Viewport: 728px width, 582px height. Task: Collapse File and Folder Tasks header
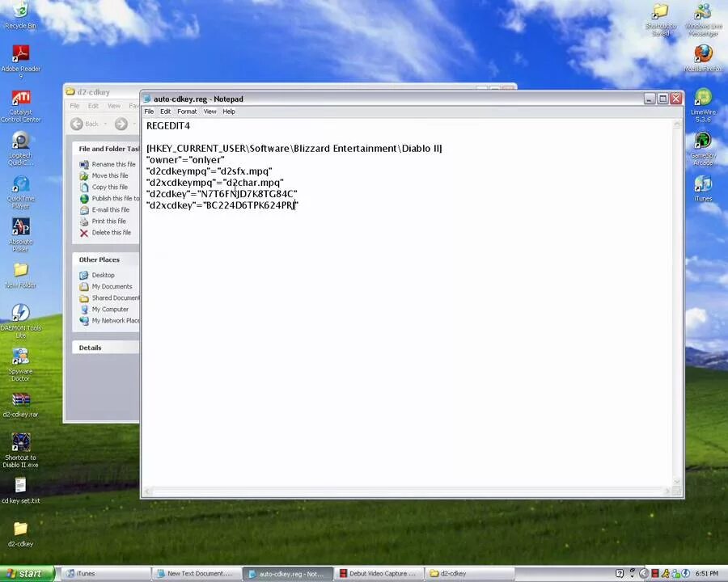[x=106, y=149]
